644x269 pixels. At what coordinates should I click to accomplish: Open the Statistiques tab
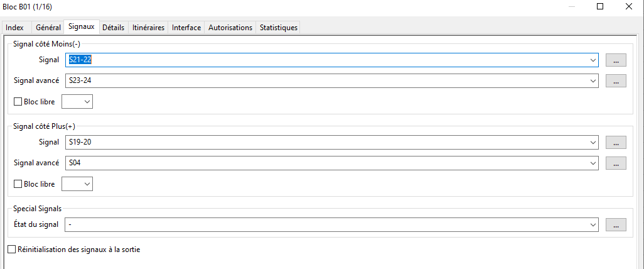pos(279,28)
